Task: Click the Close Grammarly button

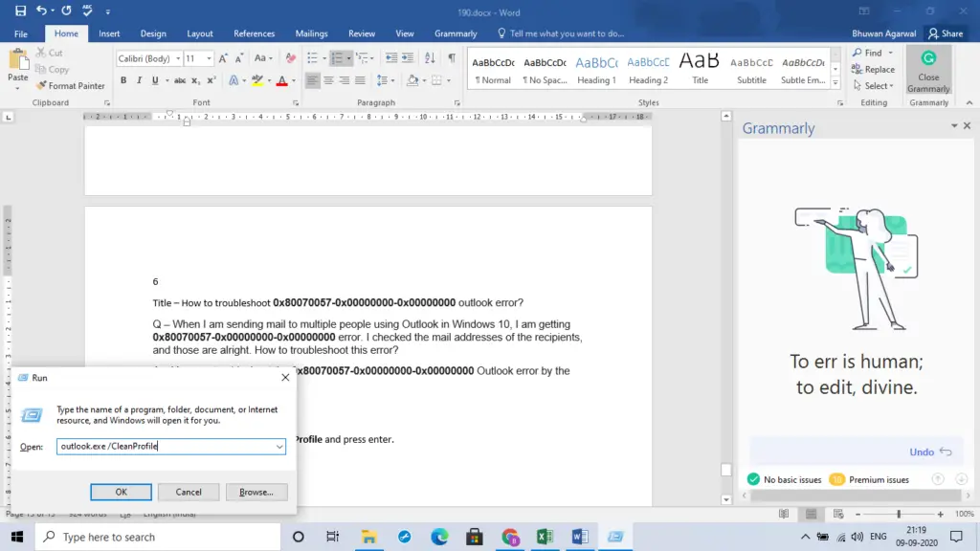Action: pos(928,71)
